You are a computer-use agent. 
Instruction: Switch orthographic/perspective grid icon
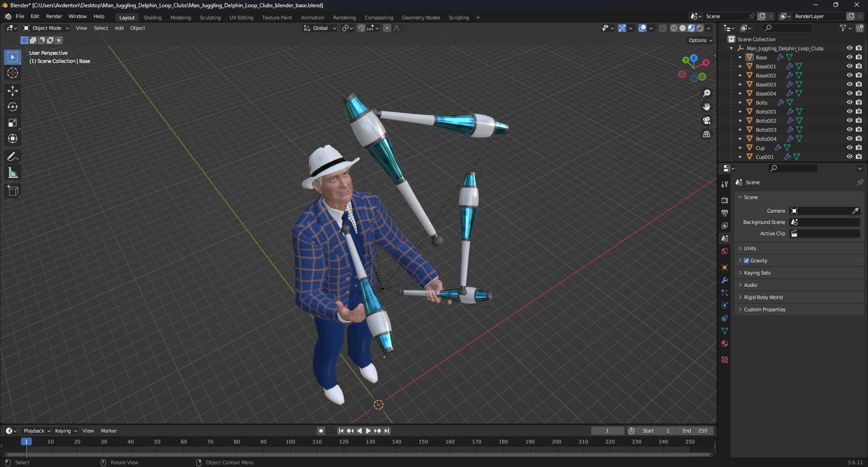pyautogui.click(x=707, y=134)
